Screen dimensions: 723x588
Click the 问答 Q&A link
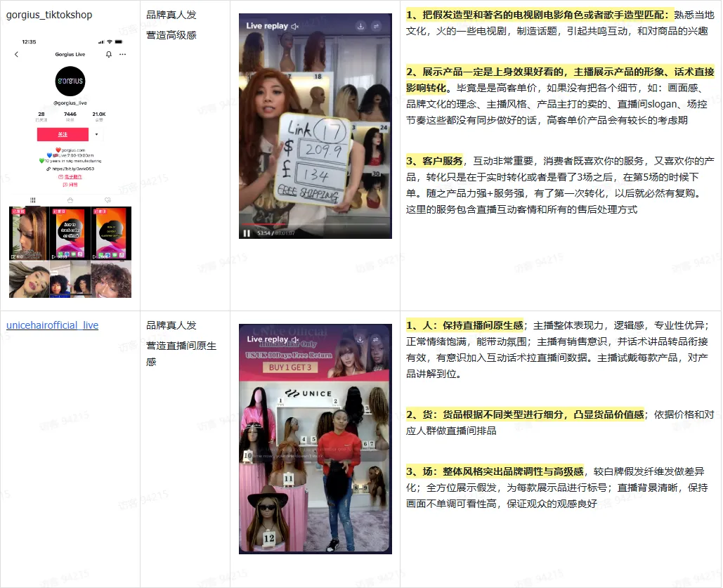pos(70,185)
